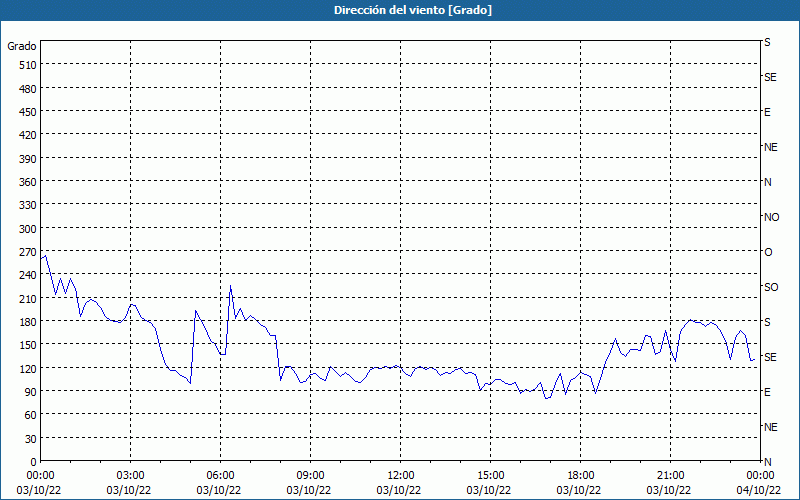The width and height of the screenshot is (800, 500).
Task: Click compass label 'S' aligned with 180 degrees
Action: [767, 322]
